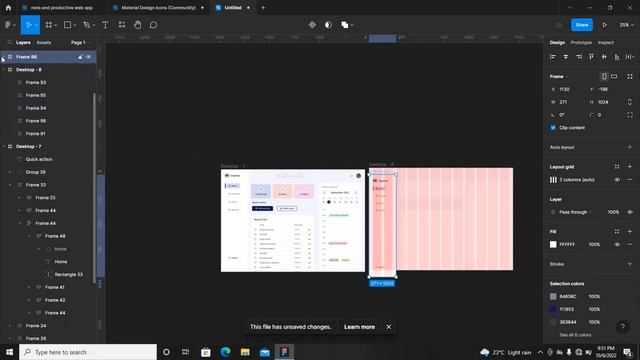Hide the 2 columns layout grid
Viewport: 640px width, 360px height.
point(617,180)
